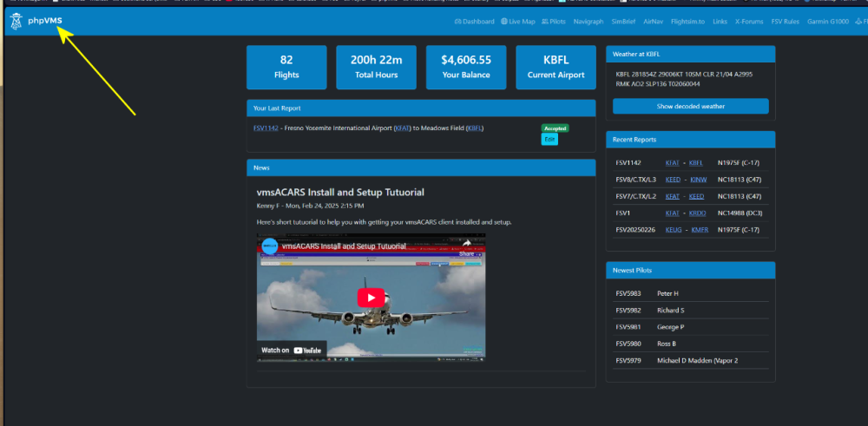The image size is (868, 426).
Task: Edit the last flight report
Action: coord(549,140)
